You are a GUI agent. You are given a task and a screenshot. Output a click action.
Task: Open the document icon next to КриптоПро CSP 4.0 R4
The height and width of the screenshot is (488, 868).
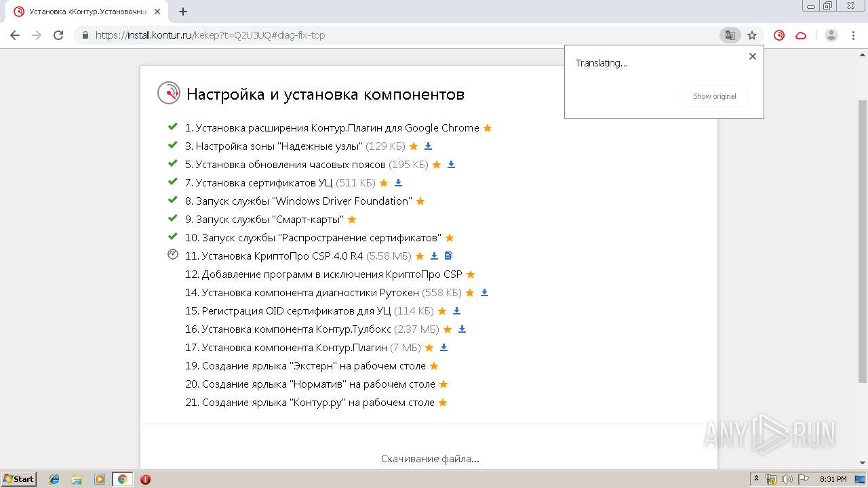coord(448,256)
